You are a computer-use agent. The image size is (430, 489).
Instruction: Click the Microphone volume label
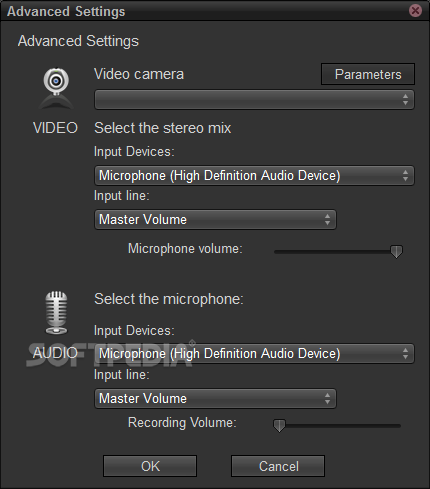pyautogui.click(x=185, y=249)
